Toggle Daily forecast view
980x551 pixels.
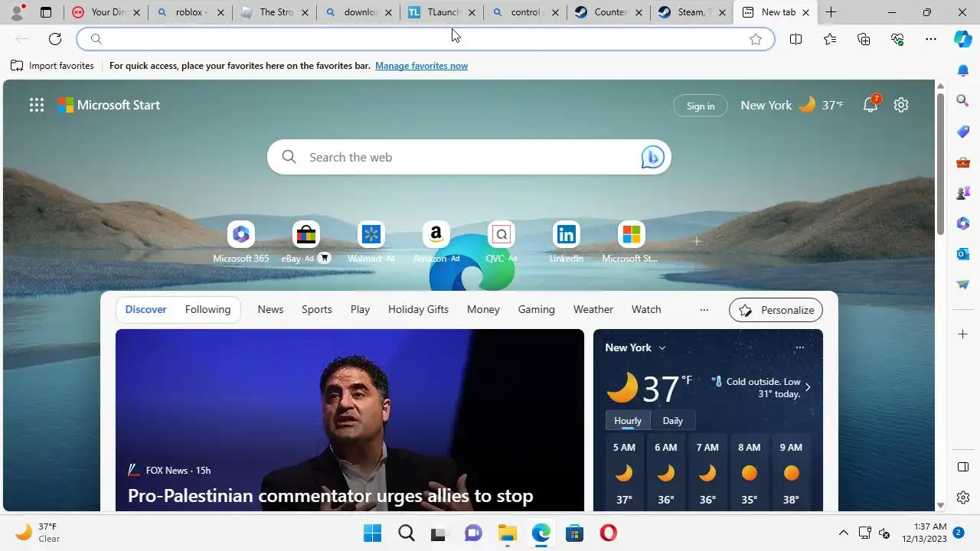tap(672, 421)
